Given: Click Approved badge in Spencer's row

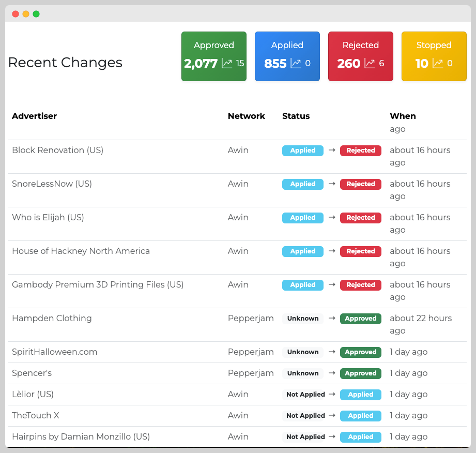Looking at the screenshot, I should 361,373.
